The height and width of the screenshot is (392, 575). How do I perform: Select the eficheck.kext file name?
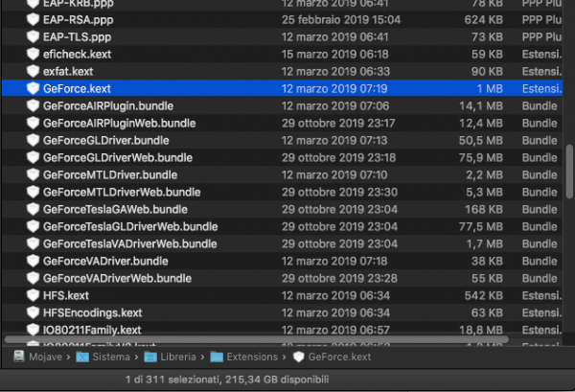pyautogui.click(x=77, y=55)
